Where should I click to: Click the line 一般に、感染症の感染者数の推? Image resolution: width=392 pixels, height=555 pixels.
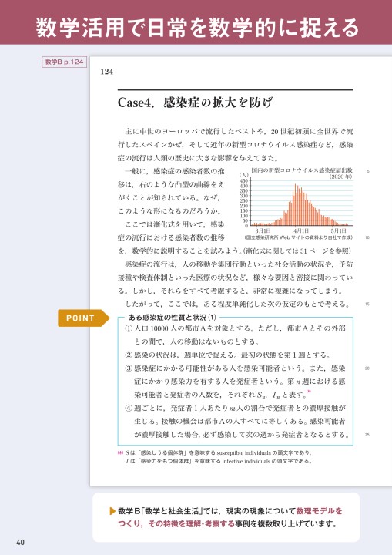click(x=175, y=171)
